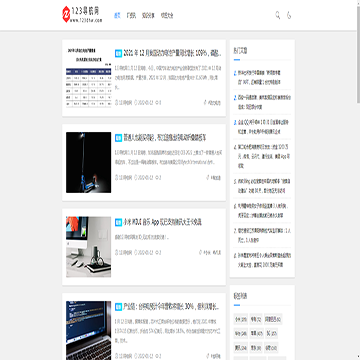
Task: Click the clock date icon under the 2021 年 12 月 article
Action: (x=136, y=103)
